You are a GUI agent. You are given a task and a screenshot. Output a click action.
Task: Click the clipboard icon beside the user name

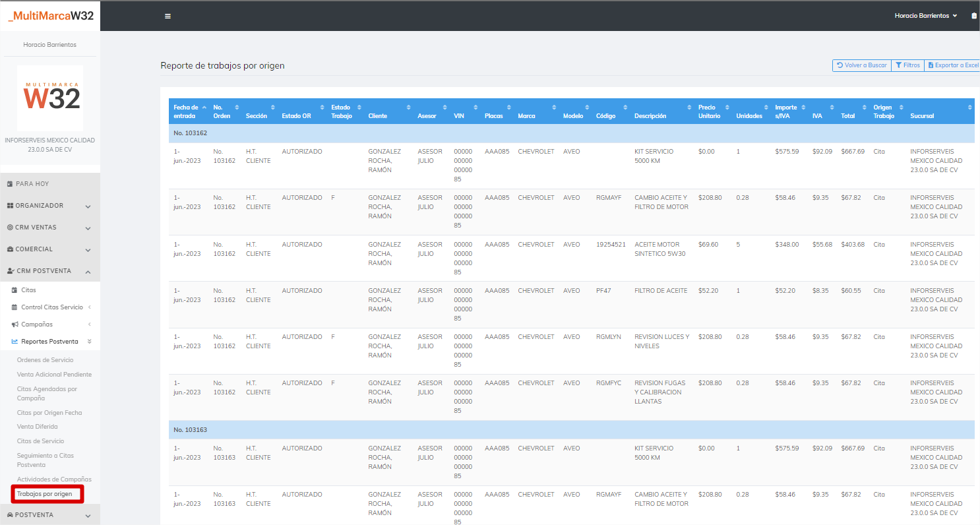click(x=974, y=16)
